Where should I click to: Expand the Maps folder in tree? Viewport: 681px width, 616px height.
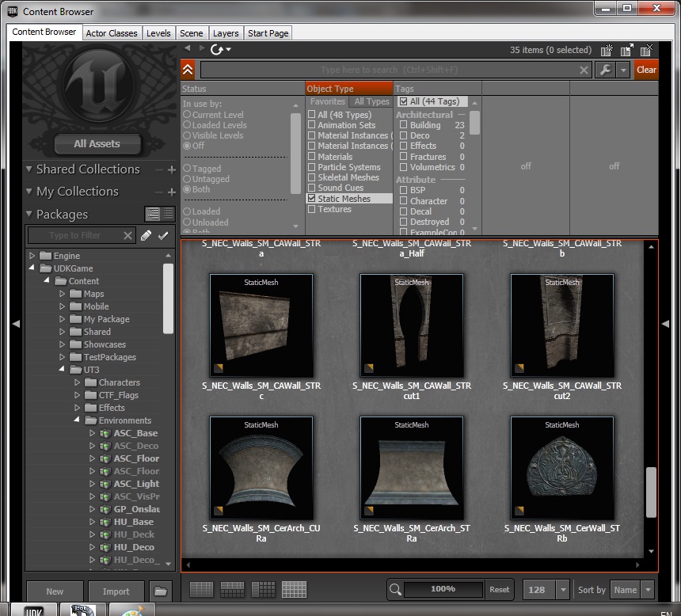[63, 294]
